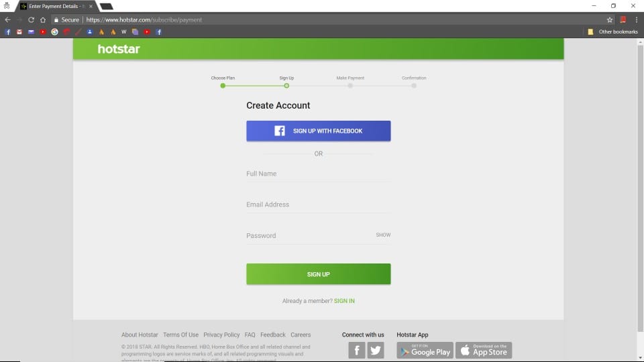
Task: Open the flame bookmark beside the contact-card bookmark
Action: pyautogui.click(x=101, y=32)
